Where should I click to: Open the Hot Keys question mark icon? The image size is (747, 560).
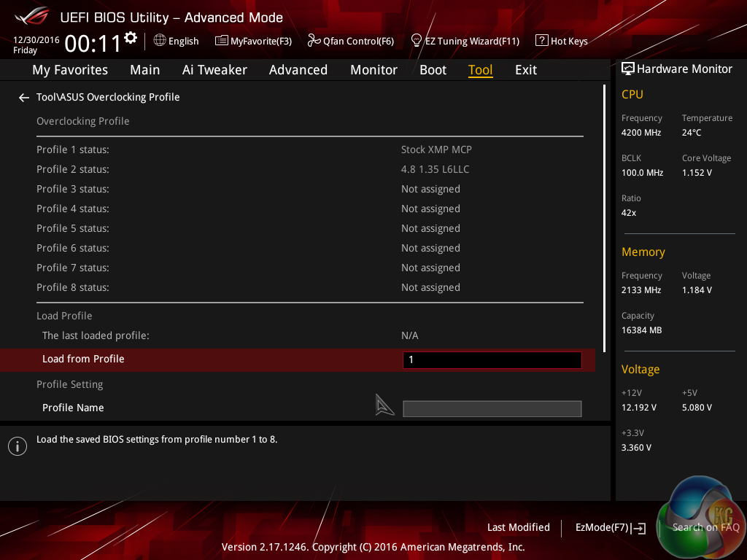pyautogui.click(x=541, y=41)
